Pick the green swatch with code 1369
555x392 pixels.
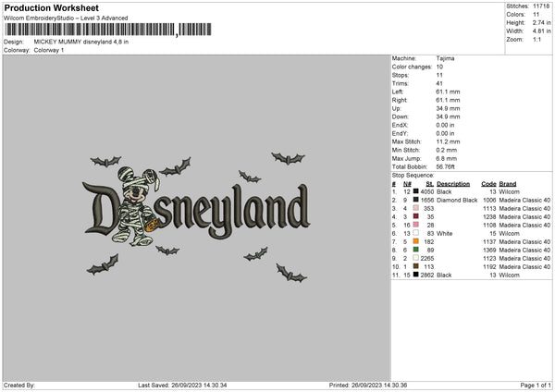[x=416, y=250]
